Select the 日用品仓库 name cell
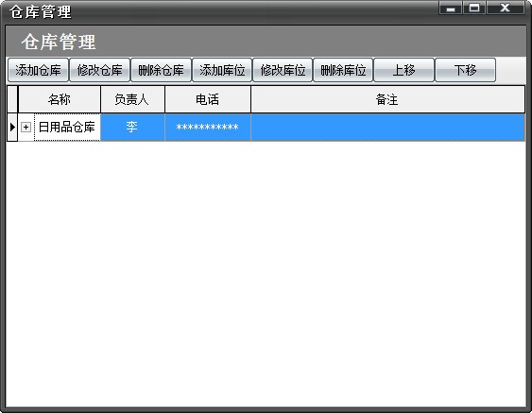 [67, 128]
